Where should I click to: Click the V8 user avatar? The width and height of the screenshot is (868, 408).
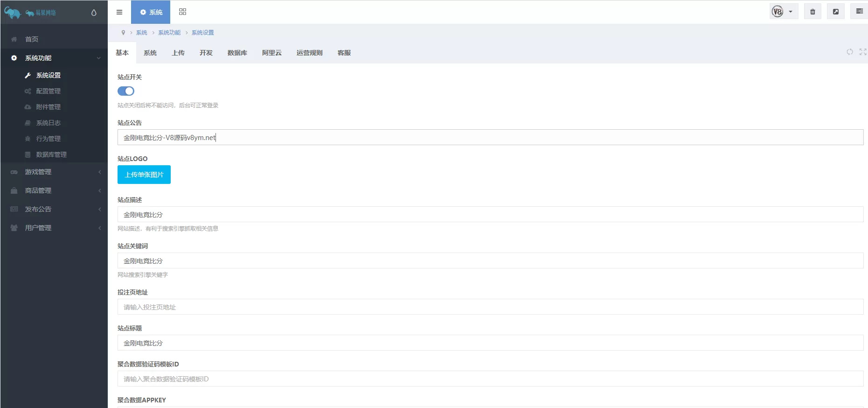click(x=778, y=12)
